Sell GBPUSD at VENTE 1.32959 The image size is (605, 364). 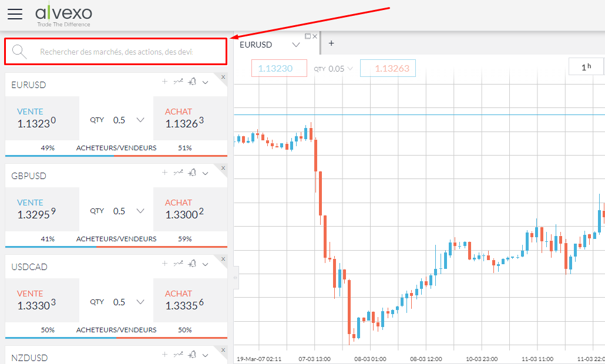coord(42,209)
